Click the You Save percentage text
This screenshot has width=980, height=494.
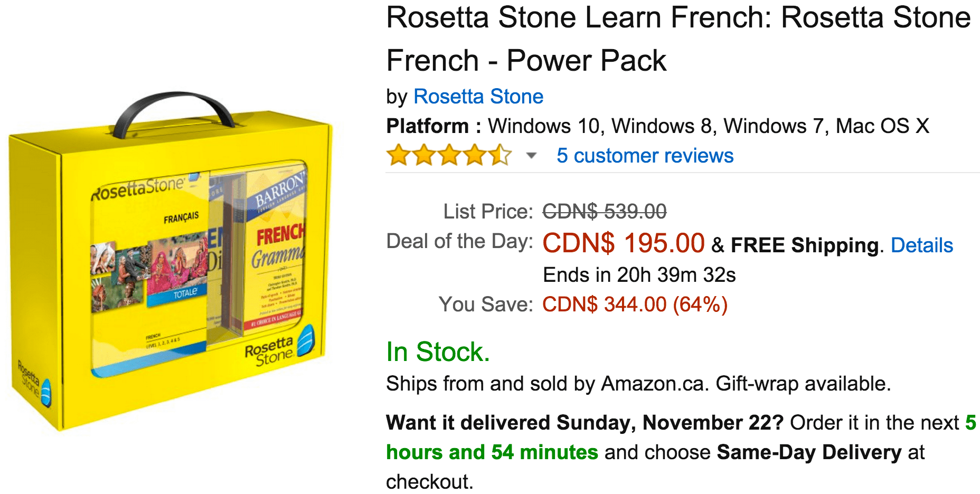(634, 304)
